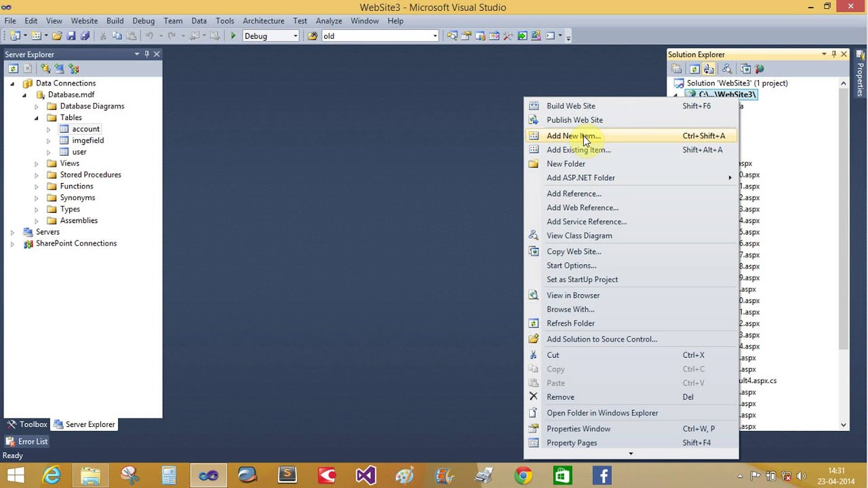Click the Solution Explorer toolbar icon in main toolbar
868x488 pixels.
pyautogui.click(x=452, y=36)
